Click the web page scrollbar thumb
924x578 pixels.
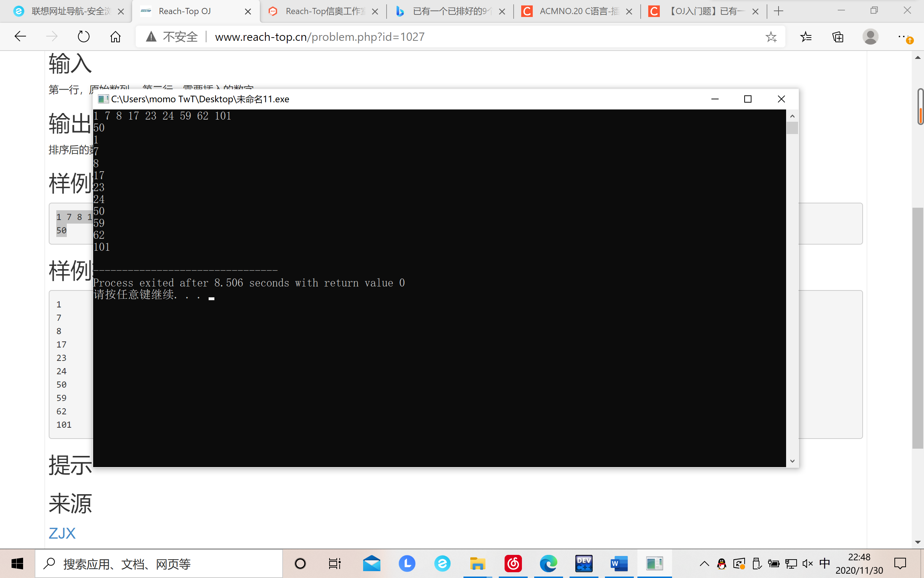pyautogui.click(x=918, y=328)
